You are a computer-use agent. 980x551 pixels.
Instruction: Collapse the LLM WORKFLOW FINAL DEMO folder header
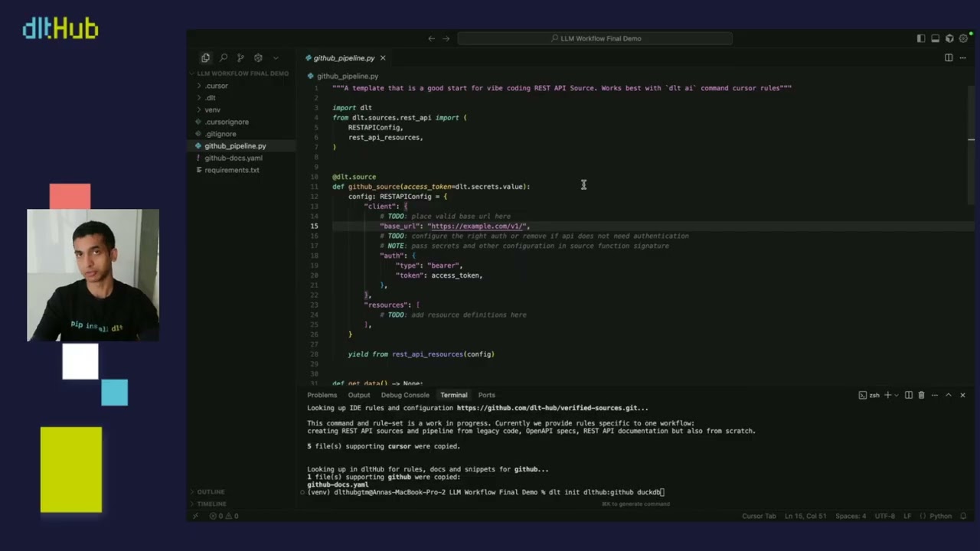pos(243,73)
